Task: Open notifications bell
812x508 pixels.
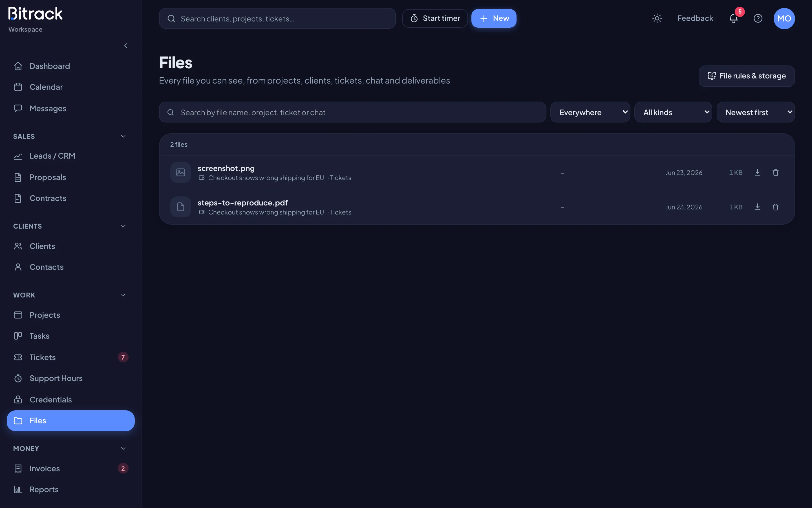Action: [734, 18]
